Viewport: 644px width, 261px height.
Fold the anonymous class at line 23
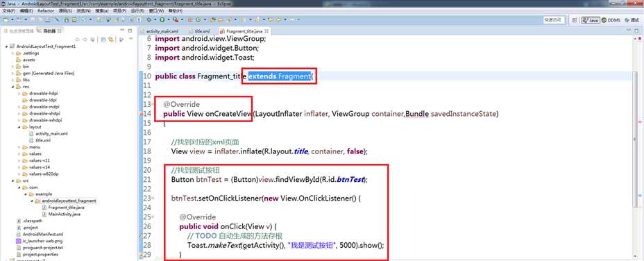pos(153,198)
